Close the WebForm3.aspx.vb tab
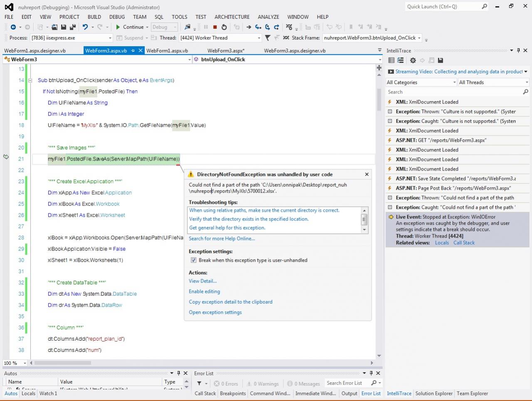Screen dimensions: 532x401 pyautogui.click(x=140, y=50)
